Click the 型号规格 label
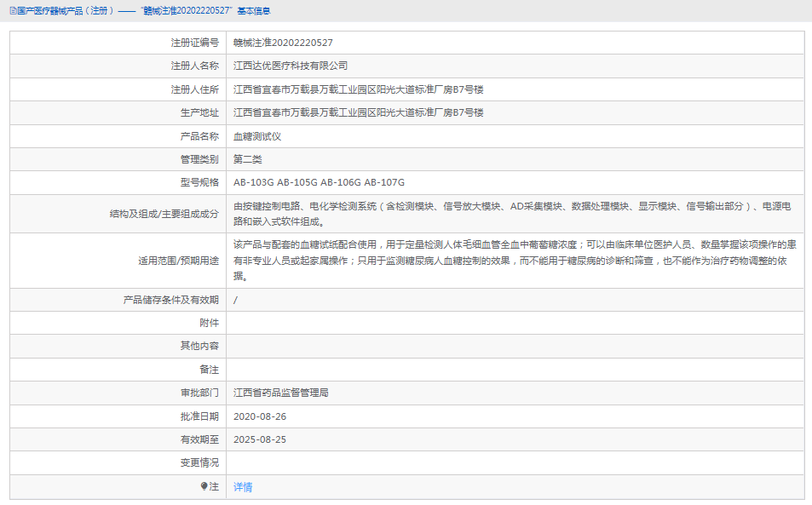 click(199, 182)
